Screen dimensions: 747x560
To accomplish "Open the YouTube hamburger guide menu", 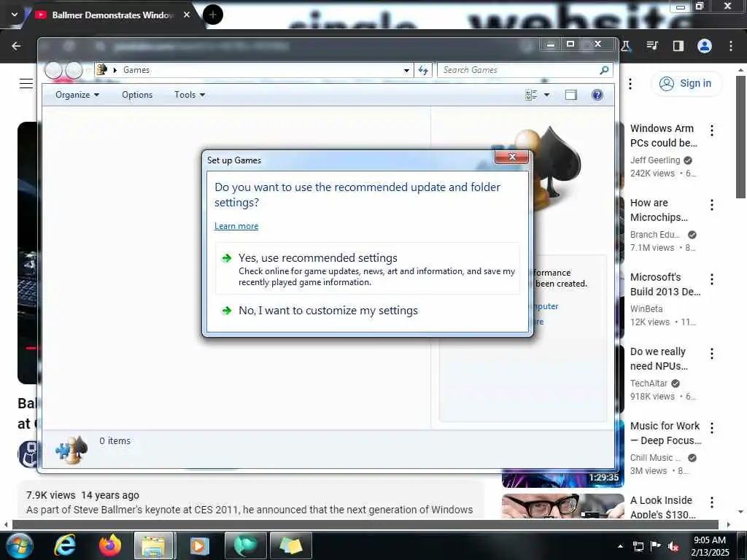I will click(26, 84).
